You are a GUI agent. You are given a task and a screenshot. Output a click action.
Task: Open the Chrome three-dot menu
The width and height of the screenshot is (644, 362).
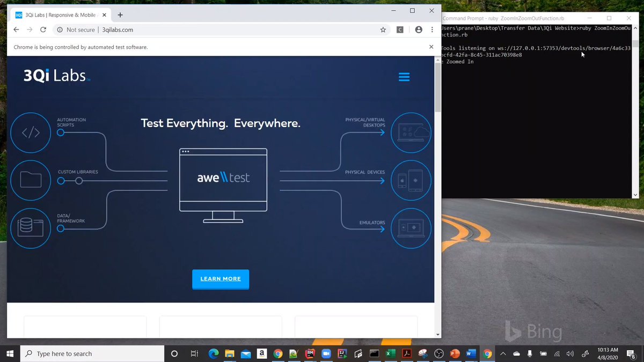point(432,30)
